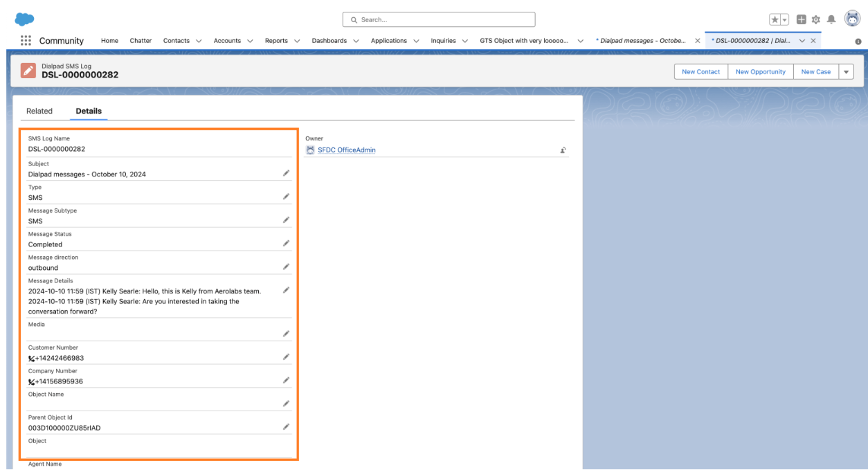The height and width of the screenshot is (470, 868).
Task: Expand the Reports nav dropdown chevron
Action: [x=297, y=41]
